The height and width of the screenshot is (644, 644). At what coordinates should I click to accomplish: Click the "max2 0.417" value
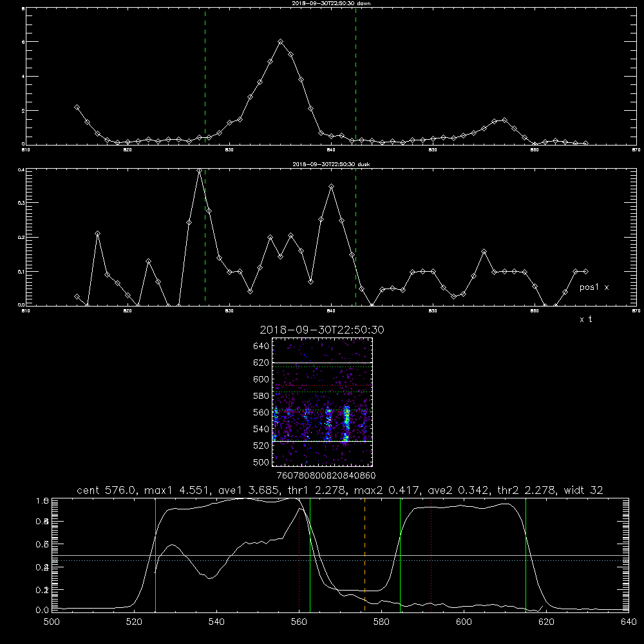pos(387,490)
